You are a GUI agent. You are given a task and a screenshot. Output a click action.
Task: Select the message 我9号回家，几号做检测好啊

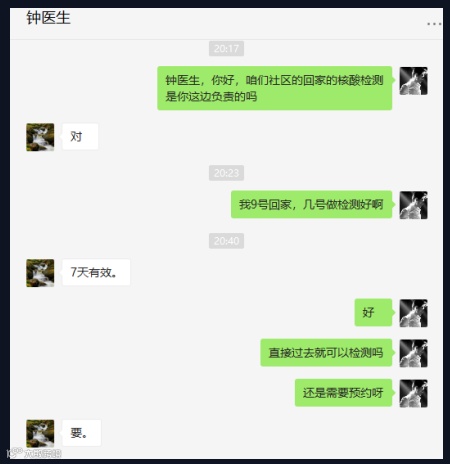coord(311,204)
